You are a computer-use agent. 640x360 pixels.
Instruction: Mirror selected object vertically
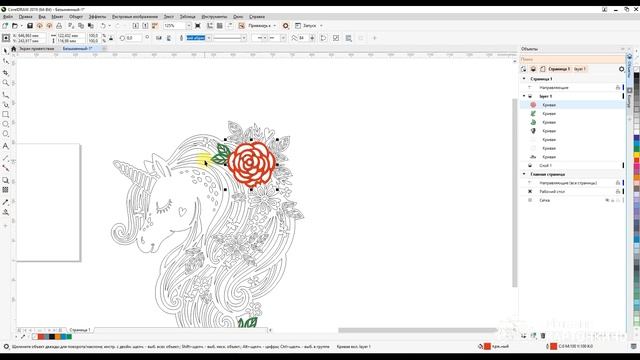click(169, 38)
